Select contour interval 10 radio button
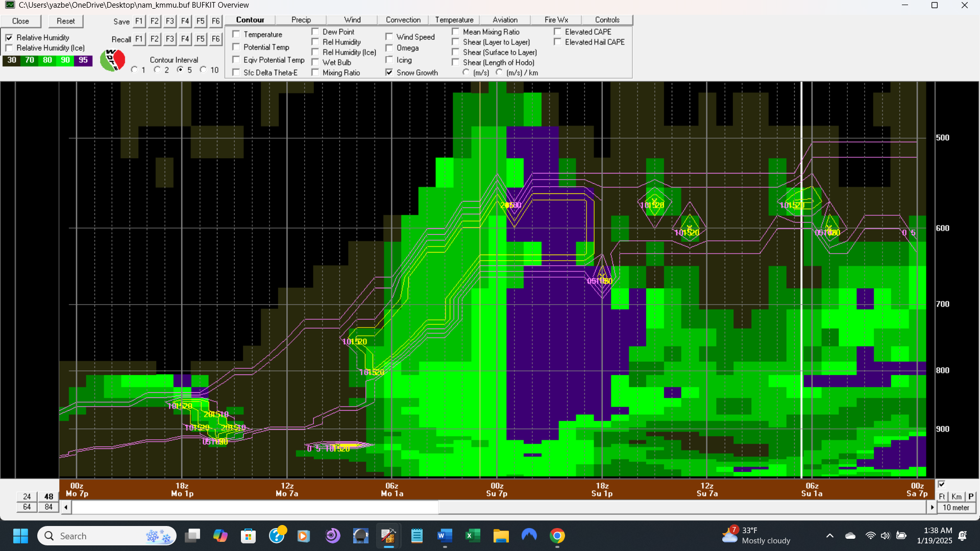 click(x=203, y=69)
